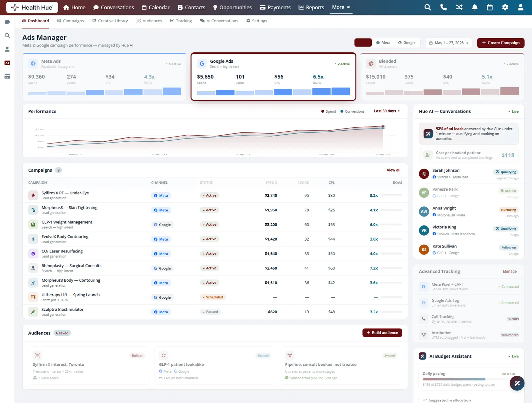Screen dimensions: 532x403
Task: Click View all campaigns link
Action: (x=393, y=170)
